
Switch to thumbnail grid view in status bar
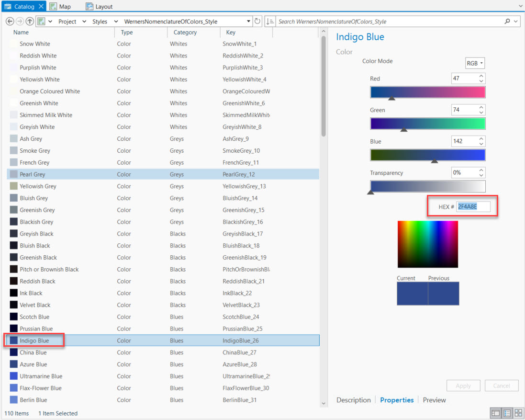pyautogui.click(x=518, y=413)
